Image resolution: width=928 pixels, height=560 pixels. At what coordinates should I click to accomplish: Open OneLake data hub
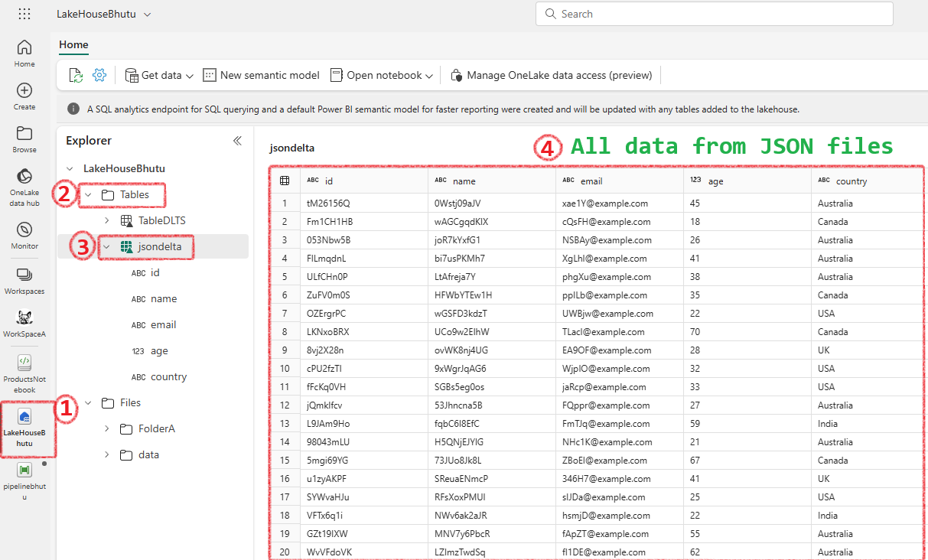pyautogui.click(x=24, y=187)
